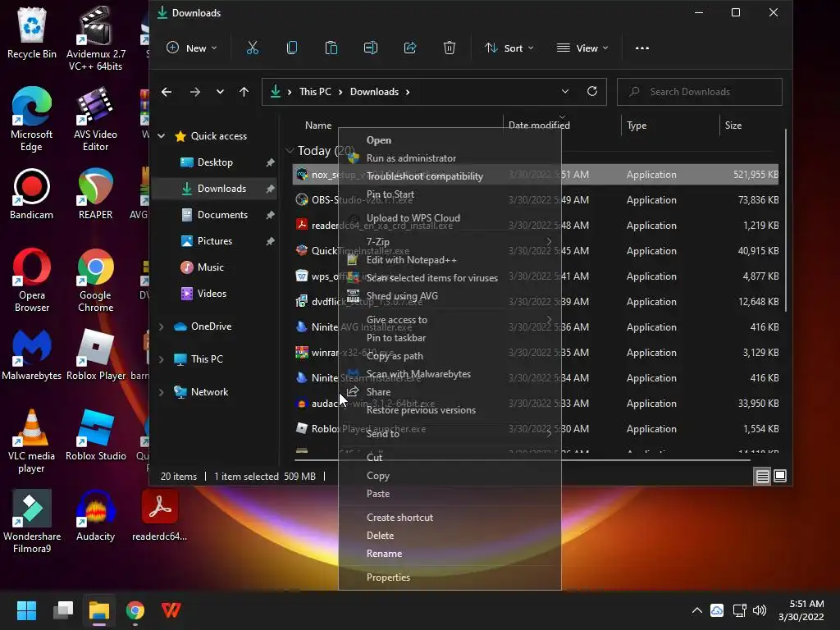Image resolution: width=840 pixels, height=630 pixels.
Task: Click Chrome icon on taskbar
Action: click(135, 609)
